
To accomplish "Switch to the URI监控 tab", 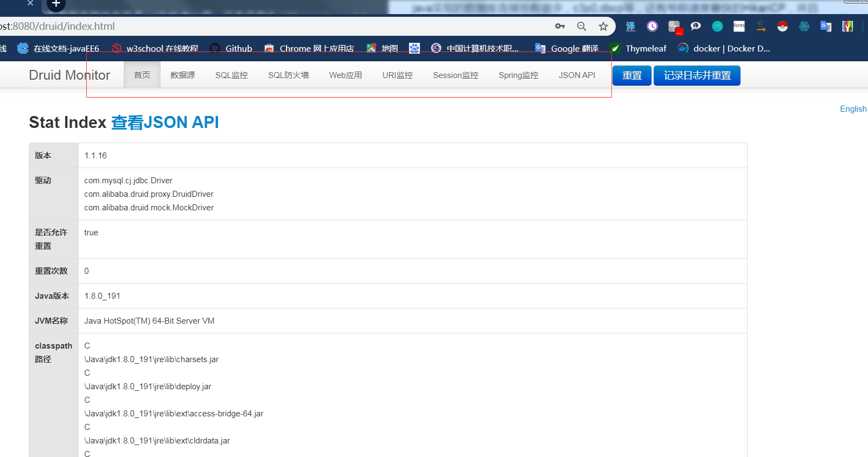I will pyautogui.click(x=398, y=75).
